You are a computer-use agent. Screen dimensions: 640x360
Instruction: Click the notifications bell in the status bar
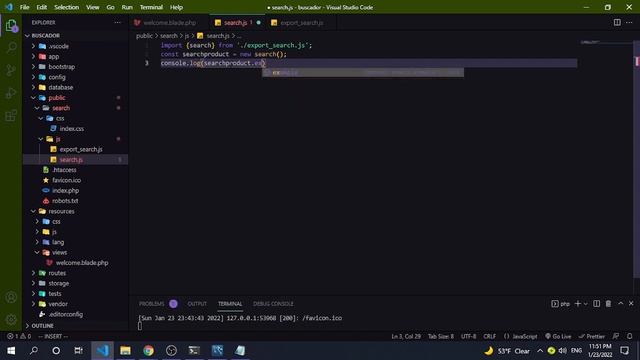click(x=629, y=336)
